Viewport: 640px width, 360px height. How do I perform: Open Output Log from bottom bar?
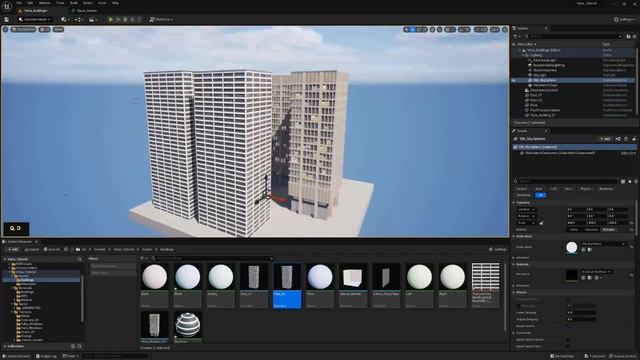pyautogui.click(x=46, y=356)
